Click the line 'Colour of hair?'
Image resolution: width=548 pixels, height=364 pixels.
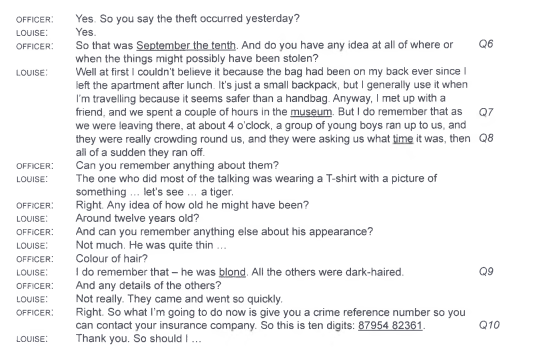click(112, 259)
